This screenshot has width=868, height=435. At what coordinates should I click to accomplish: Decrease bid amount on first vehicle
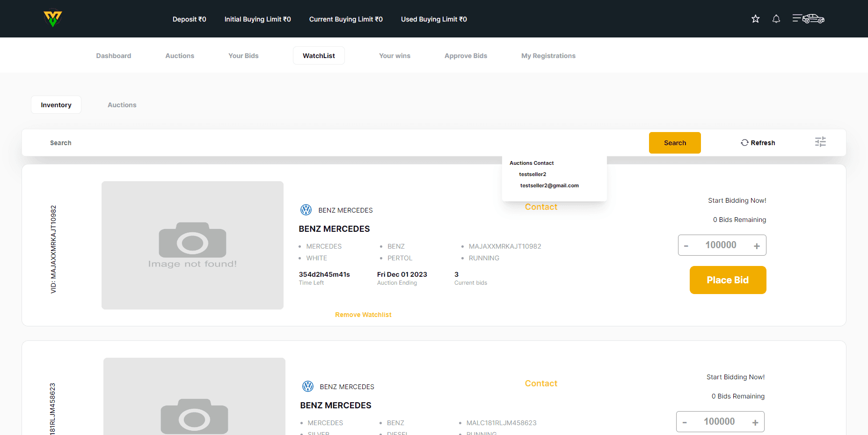coord(686,246)
